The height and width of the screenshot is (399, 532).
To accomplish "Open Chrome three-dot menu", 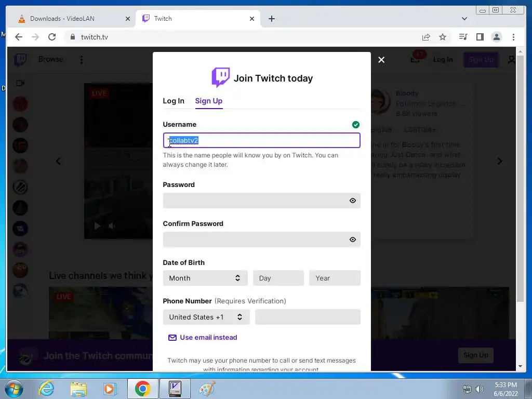I will coord(513,37).
